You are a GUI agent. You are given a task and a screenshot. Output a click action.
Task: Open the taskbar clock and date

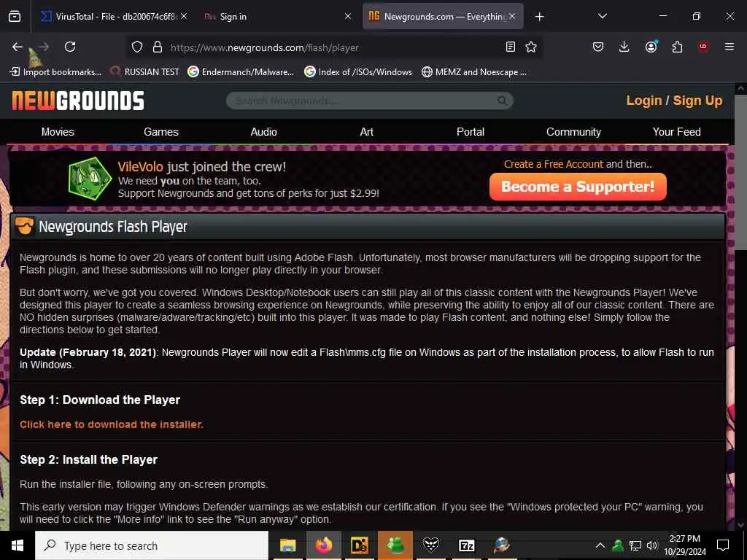coord(685,545)
